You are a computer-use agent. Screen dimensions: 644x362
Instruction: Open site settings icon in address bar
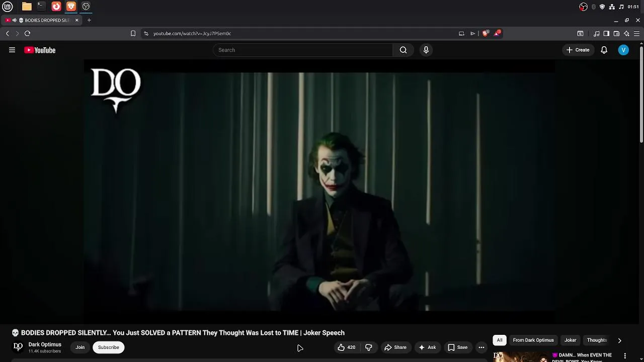(x=146, y=33)
